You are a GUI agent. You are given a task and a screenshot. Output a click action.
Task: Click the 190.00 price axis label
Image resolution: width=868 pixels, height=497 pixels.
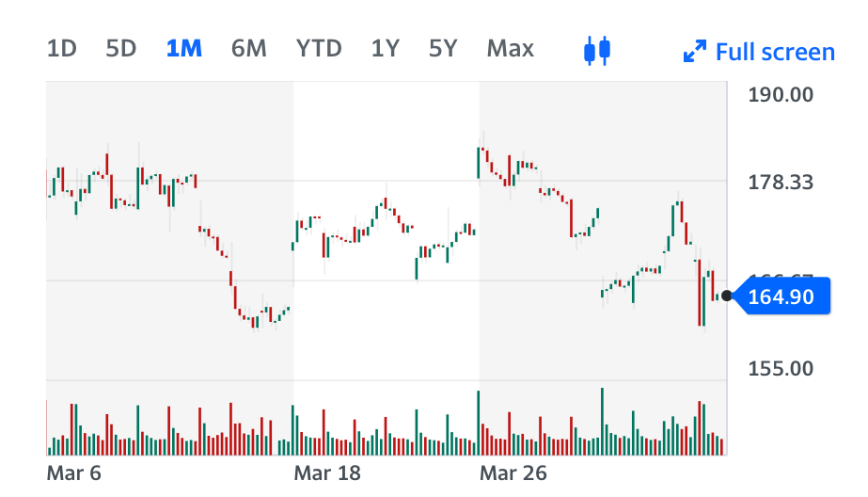(781, 94)
